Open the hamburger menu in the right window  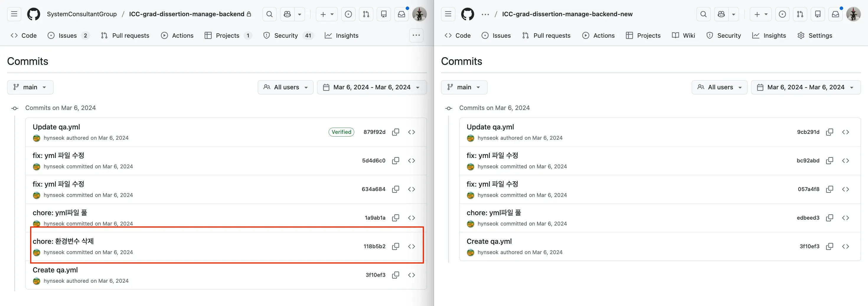pyautogui.click(x=448, y=14)
